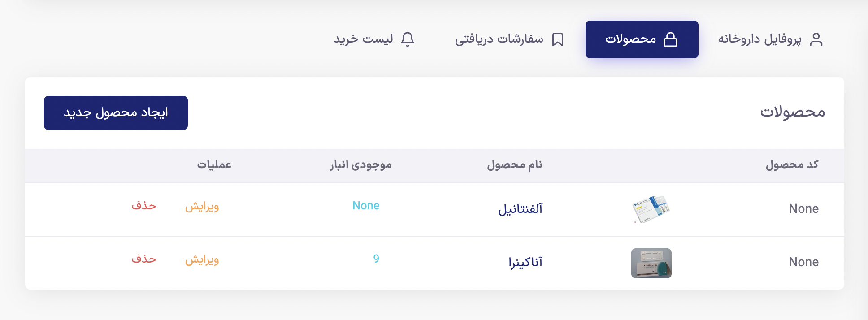Viewport: 868px width, 320px height.
Task: Click the bell icon beside لیست خرید
Action: point(407,39)
